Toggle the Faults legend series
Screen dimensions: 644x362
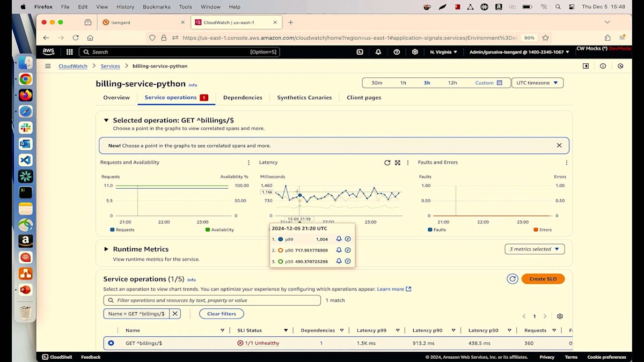[x=437, y=230]
